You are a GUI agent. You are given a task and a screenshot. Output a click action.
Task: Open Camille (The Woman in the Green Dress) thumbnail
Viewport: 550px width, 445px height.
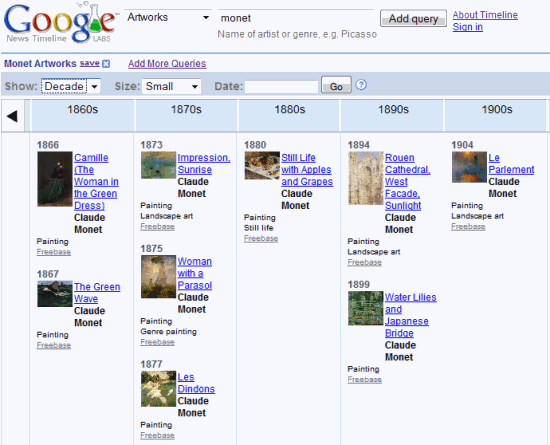(55, 179)
